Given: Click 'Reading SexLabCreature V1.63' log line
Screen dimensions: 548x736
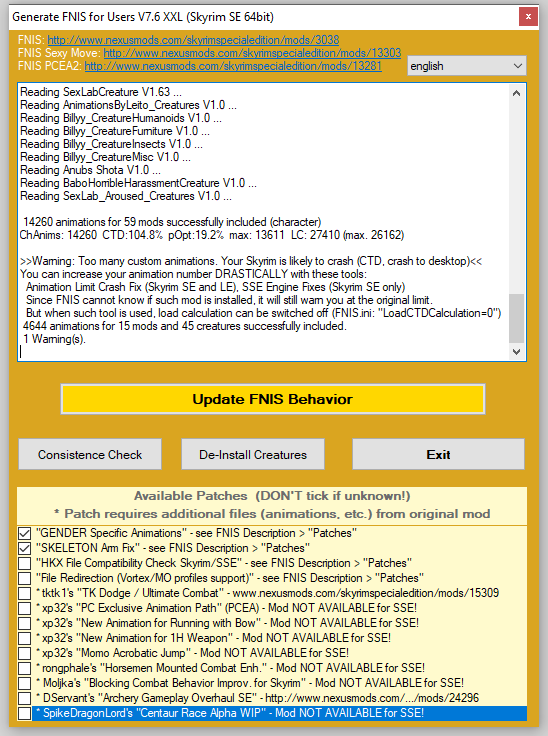Looking at the screenshot, I should [x=100, y=92].
